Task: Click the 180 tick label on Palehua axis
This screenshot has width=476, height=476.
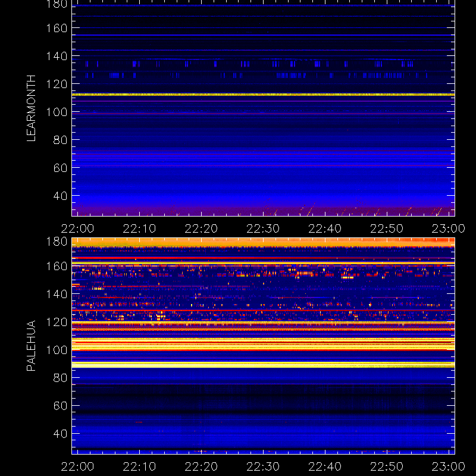Action: point(57,242)
